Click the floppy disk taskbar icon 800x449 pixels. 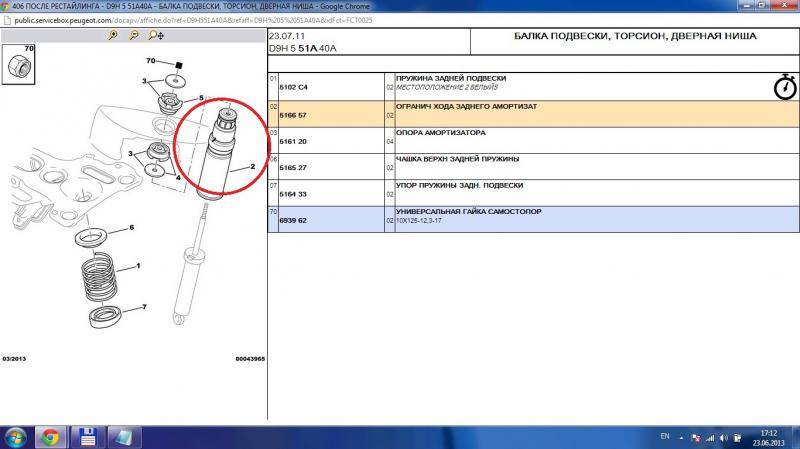click(x=87, y=436)
